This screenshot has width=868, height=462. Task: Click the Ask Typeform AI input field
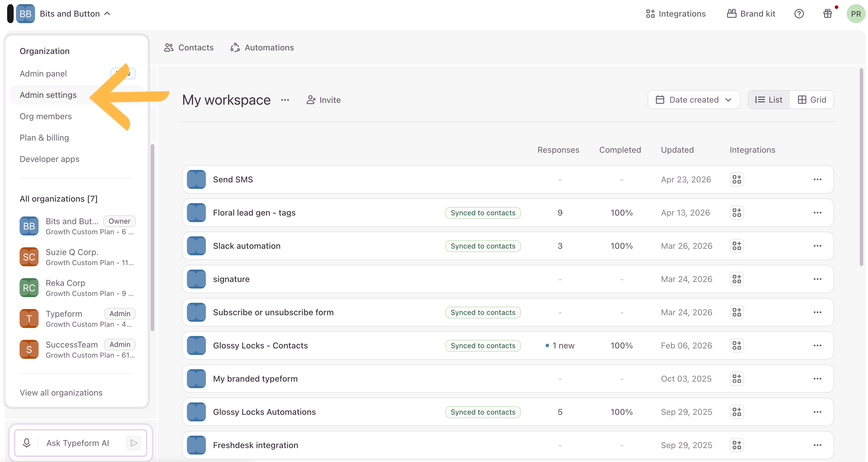tap(81, 443)
